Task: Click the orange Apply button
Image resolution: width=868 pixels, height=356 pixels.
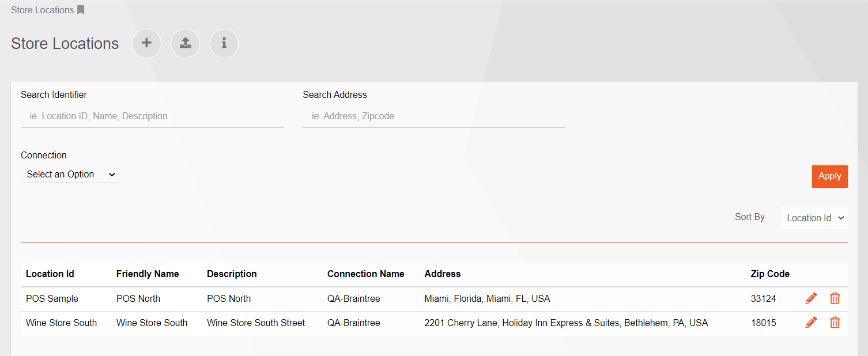Action: click(829, 176)
